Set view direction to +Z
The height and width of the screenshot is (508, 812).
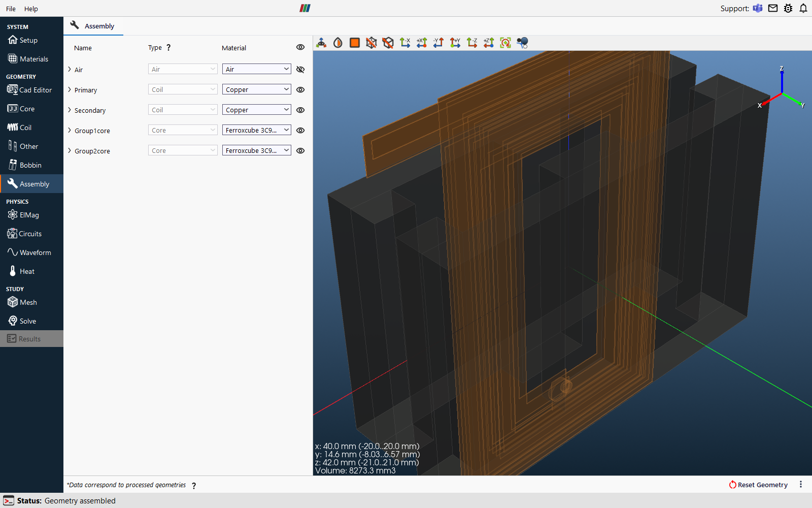[489, 43]
